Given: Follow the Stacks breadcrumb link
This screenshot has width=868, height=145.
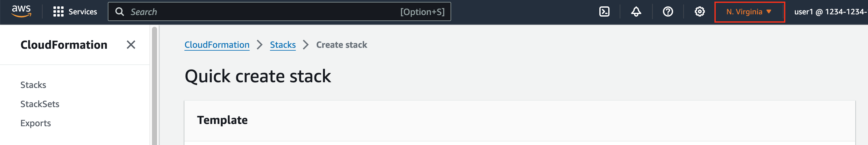Looking at the screenshot, I should (283, 45).
